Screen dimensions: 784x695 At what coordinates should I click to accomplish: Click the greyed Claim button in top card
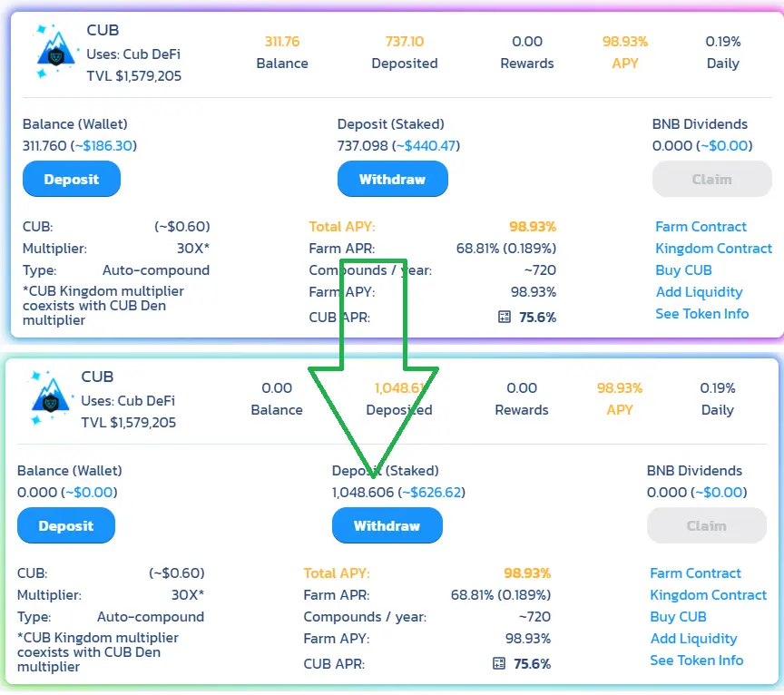712,179
